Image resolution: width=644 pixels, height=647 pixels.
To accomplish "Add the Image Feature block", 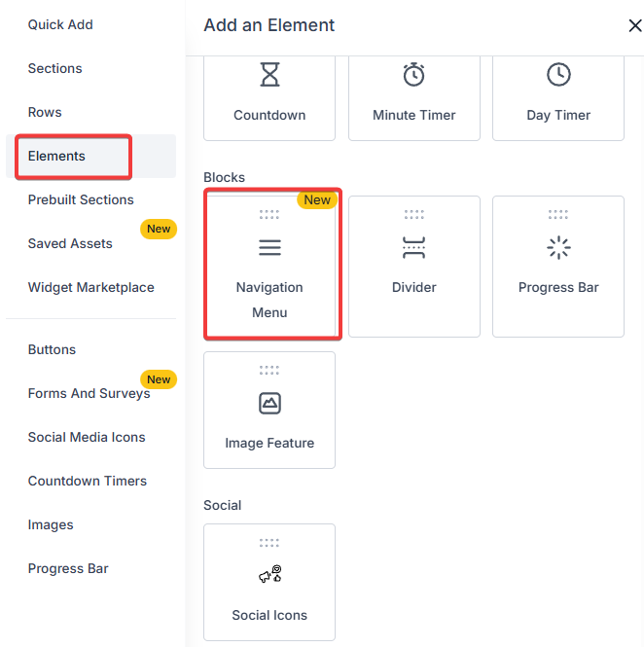I will click(269, 411).
